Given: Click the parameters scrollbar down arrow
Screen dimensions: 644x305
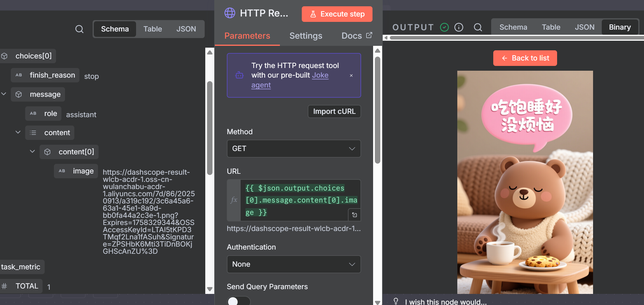Looking at the screenshot, I should (x=378, y=302).
